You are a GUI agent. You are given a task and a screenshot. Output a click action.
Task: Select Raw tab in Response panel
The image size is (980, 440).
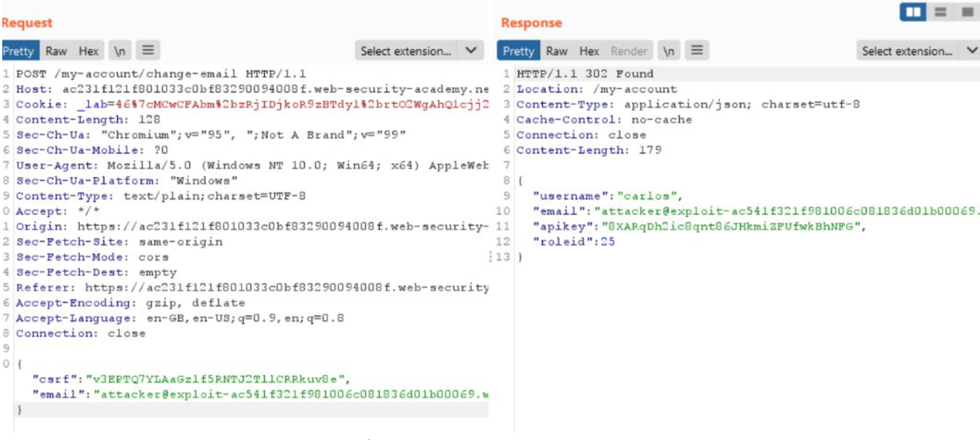556,51
